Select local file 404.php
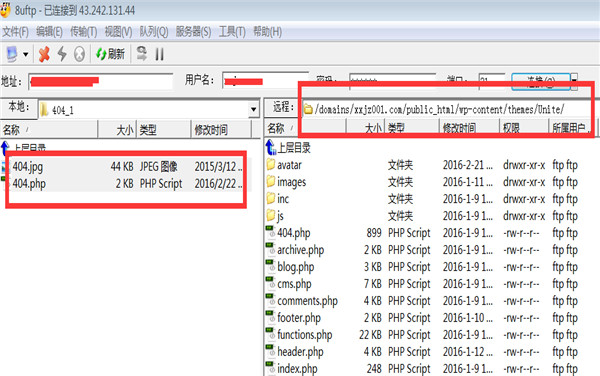 coord(29,184)
